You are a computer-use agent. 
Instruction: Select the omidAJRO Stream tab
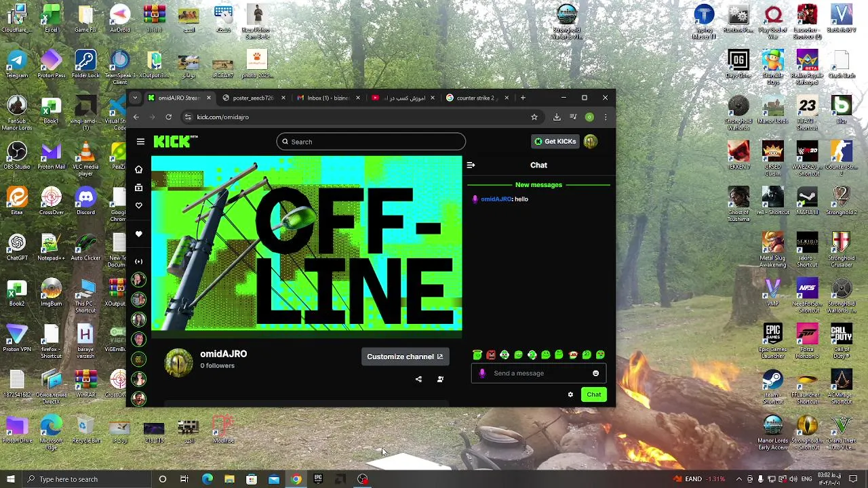pos(178,98)
